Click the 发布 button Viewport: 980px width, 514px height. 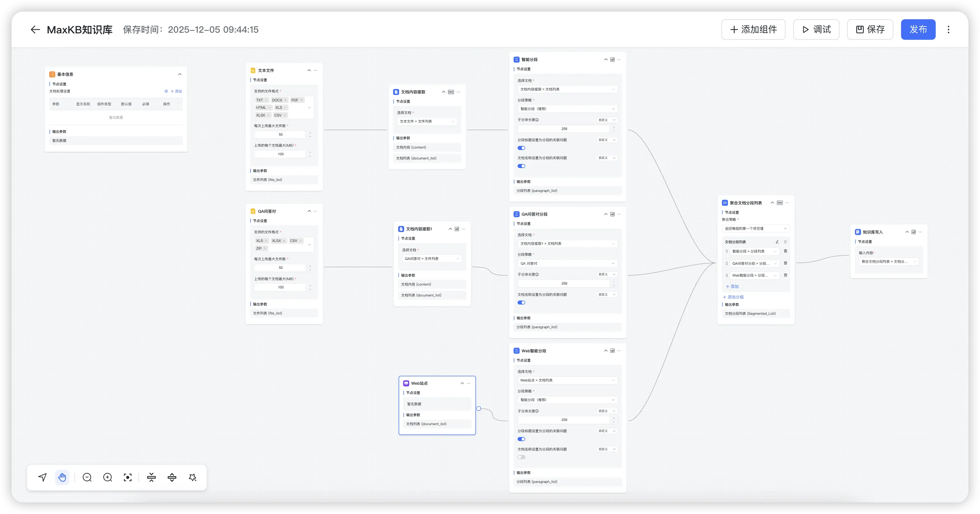click(x=918, y=30)
